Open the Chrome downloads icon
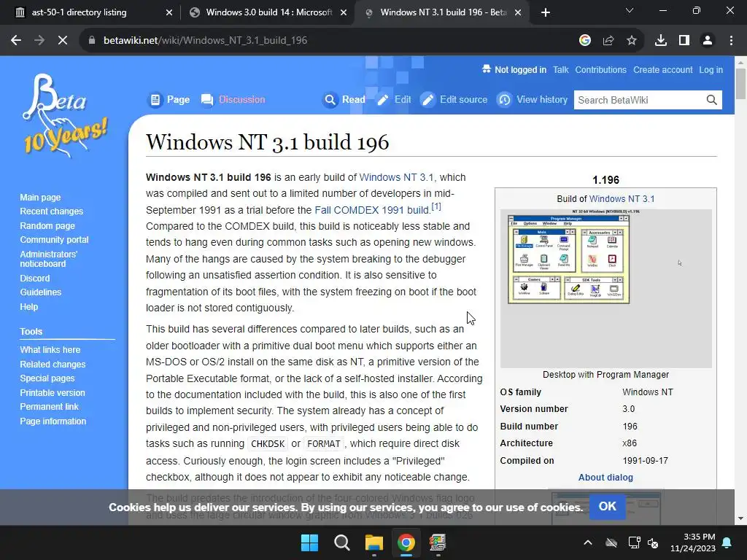This screenshot has height=560, width=747. click(661, 41)
